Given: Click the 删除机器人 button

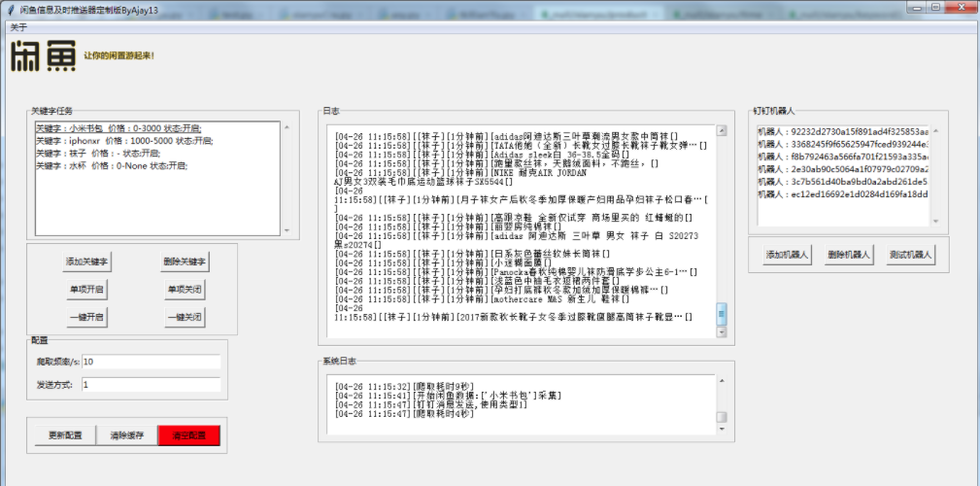Looking at the screenshot, I should [849, 255].
